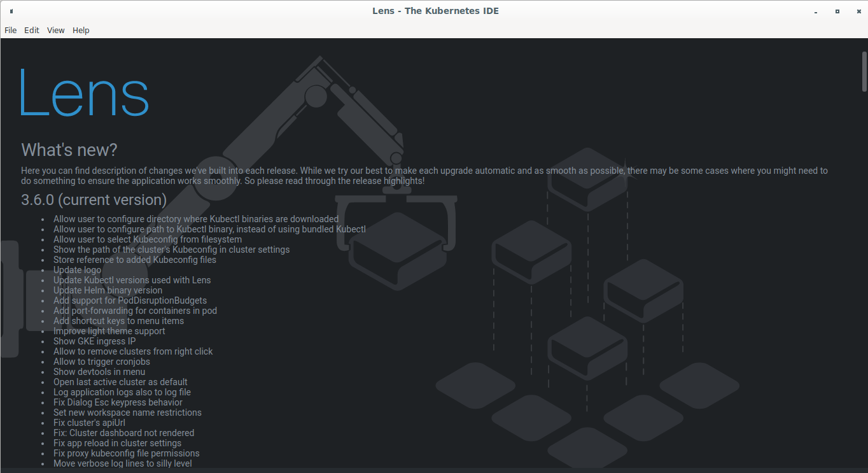Select "Allow user to configure path to Kubectl binary" line
This screenshot has height=473, width=868.
click(209, 229)
